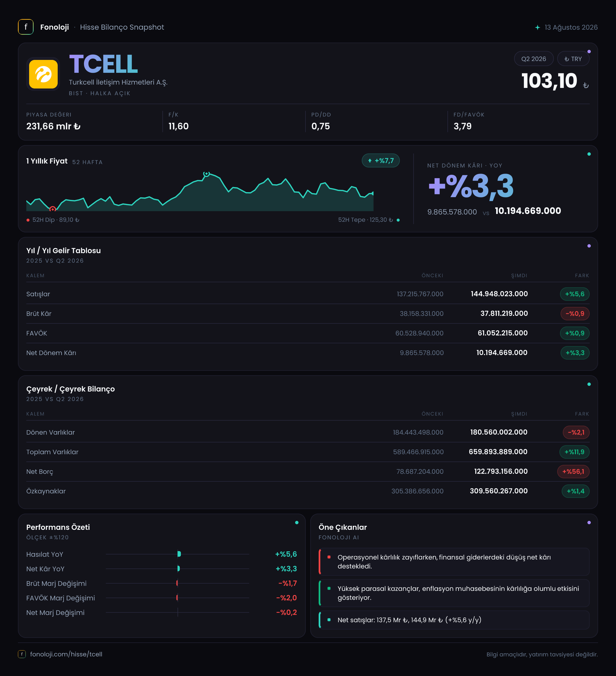Click the red 52-week low chart marker
This screenshot has height=676, width=616.
coord(53,209)
